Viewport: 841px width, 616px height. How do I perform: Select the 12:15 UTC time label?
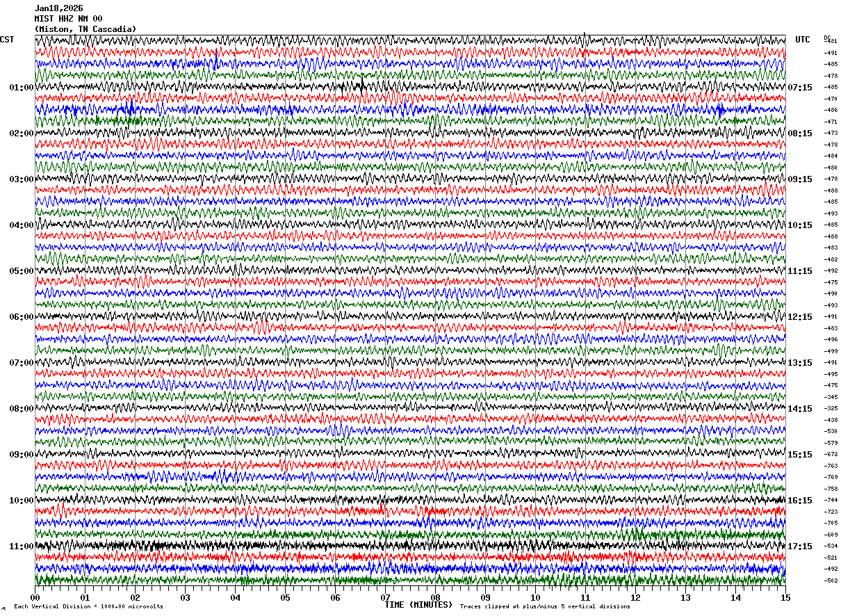click(800, 317)
